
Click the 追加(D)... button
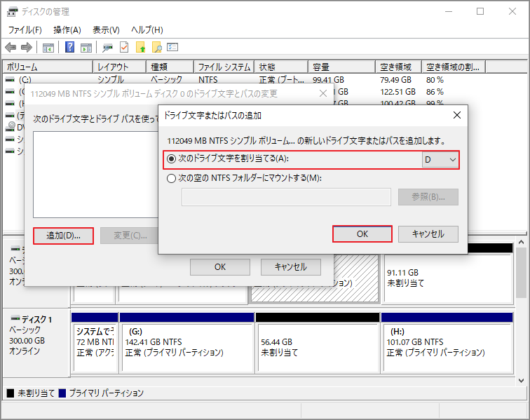click(x=63, y=236)
